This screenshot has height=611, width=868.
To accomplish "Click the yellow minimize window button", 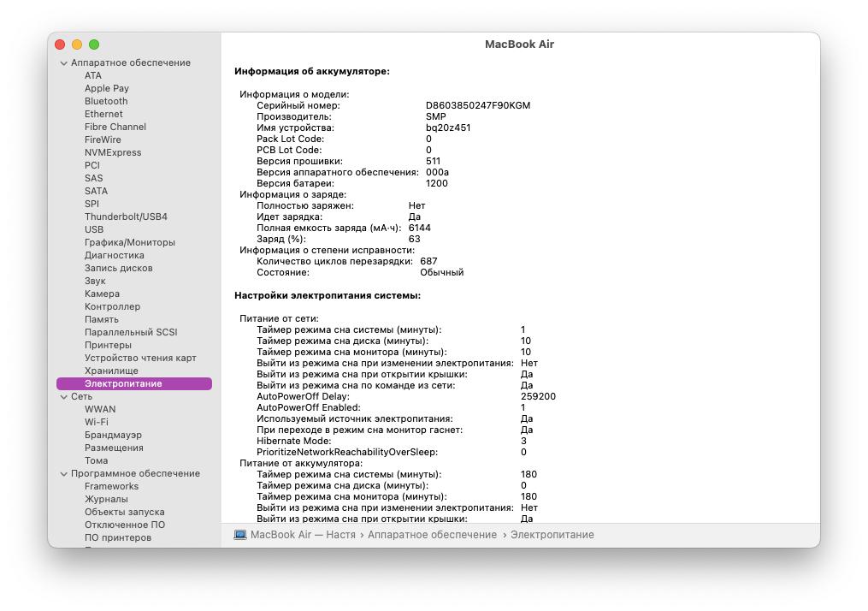I will pos(77,44).
